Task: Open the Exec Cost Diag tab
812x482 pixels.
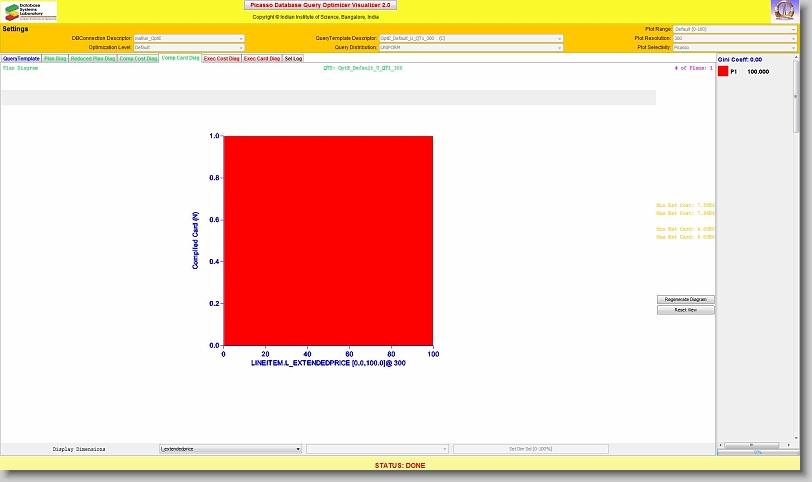Action: click(221, 58)
